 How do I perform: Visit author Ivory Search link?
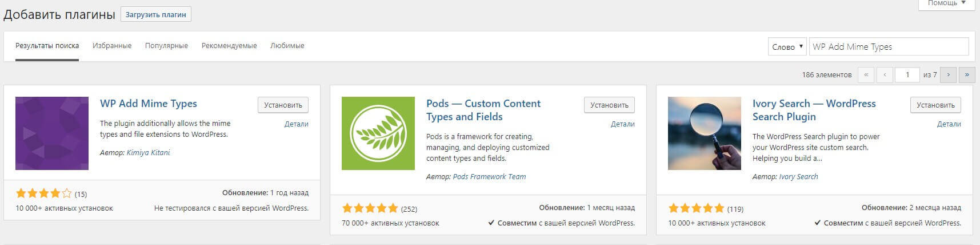(798, 177)
